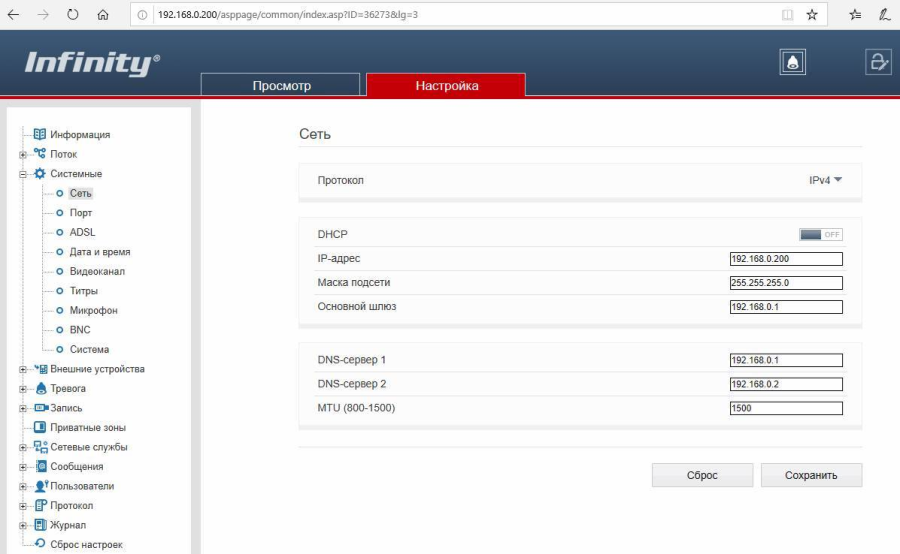
Task: Open reading view icon in address bar
Action: pos(788,15)
